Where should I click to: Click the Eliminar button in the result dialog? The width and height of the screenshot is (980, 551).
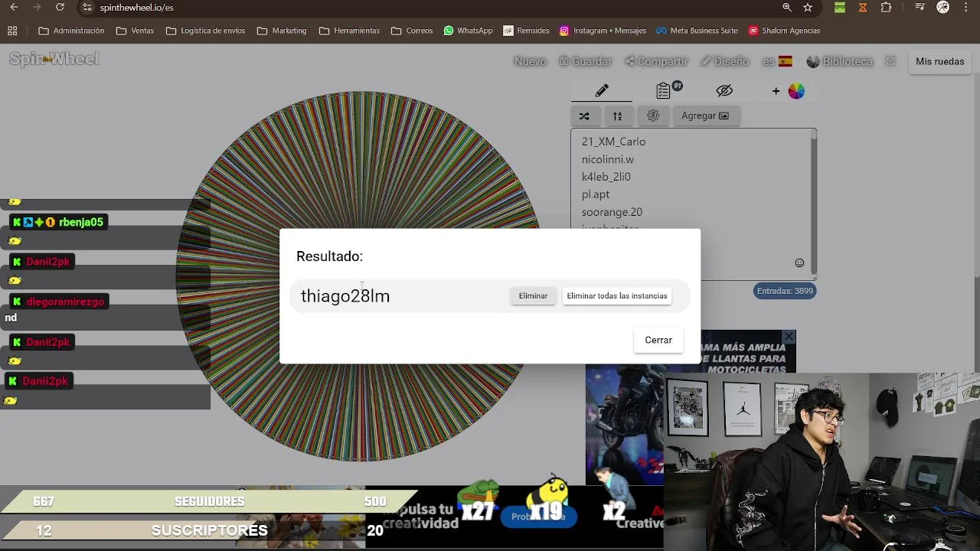click(x=533, y=296)
